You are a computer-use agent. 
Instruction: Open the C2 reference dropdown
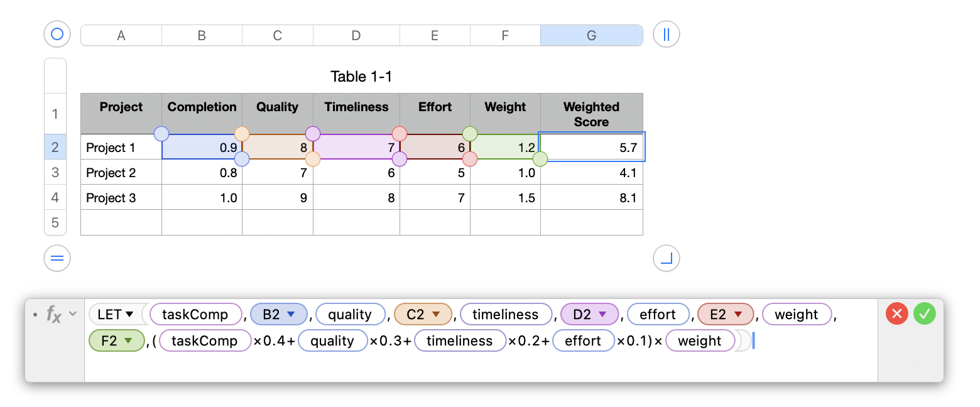pos(435,314)
